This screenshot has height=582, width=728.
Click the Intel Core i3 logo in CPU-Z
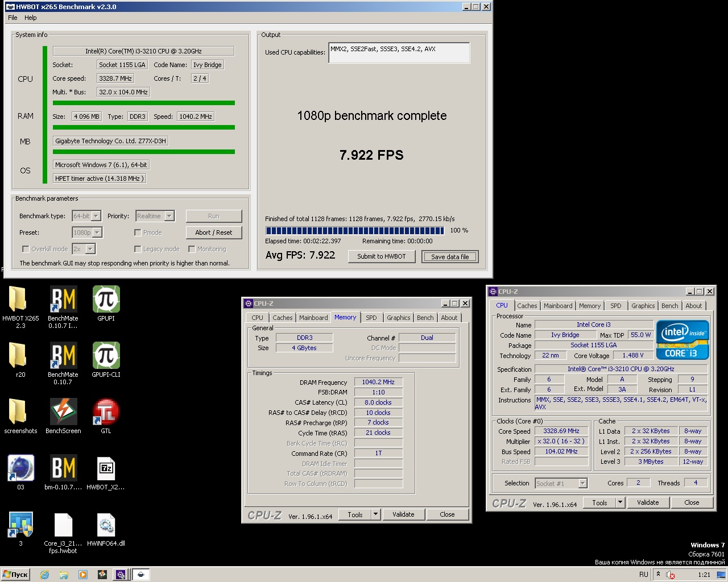coord(682,339)
